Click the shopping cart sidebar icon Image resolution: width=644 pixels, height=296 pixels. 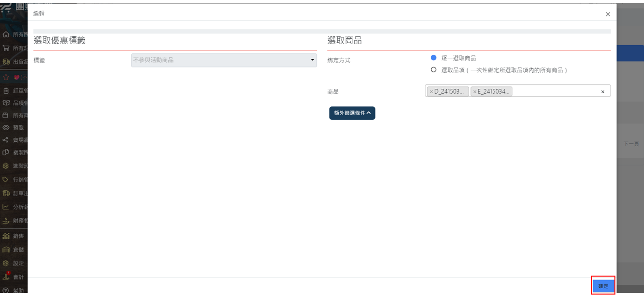6,48
